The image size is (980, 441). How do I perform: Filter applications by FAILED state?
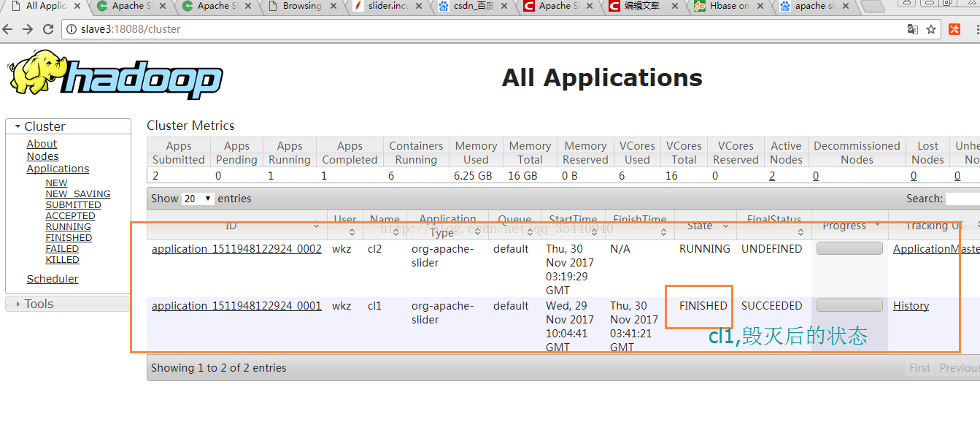coord(62,249)
